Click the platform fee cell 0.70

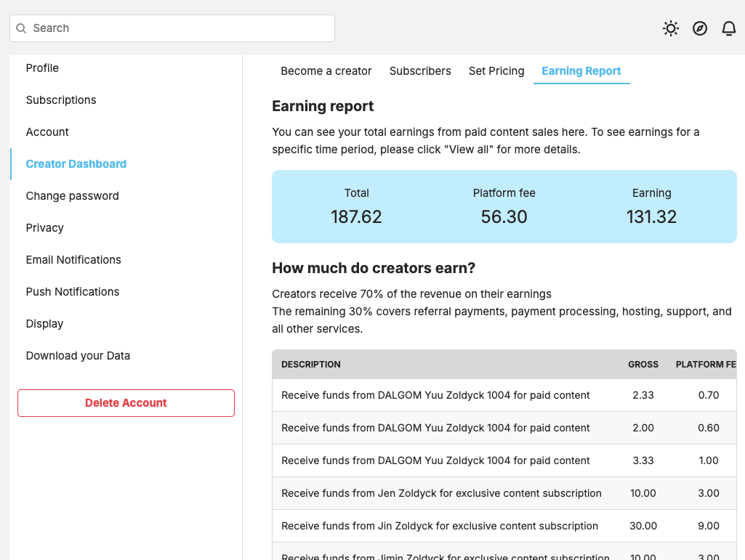tap(709, 395)
